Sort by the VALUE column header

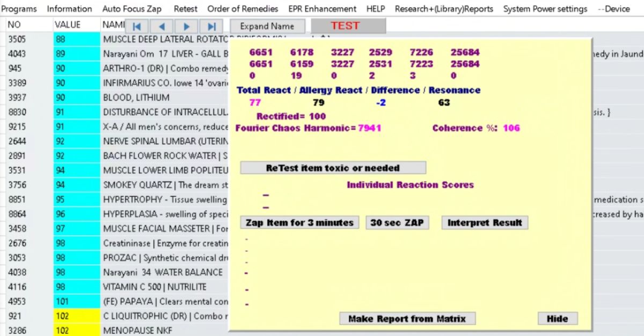(68, 25)
